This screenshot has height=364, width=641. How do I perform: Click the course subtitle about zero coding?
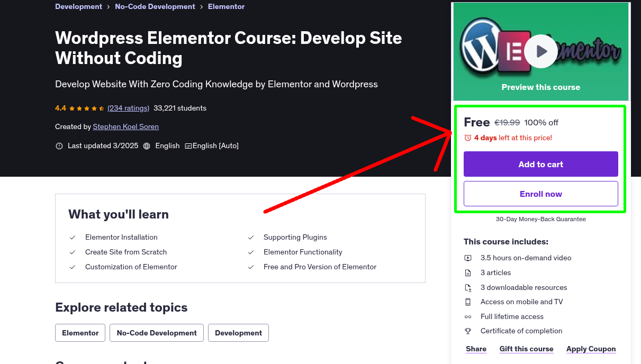(216, 84)
